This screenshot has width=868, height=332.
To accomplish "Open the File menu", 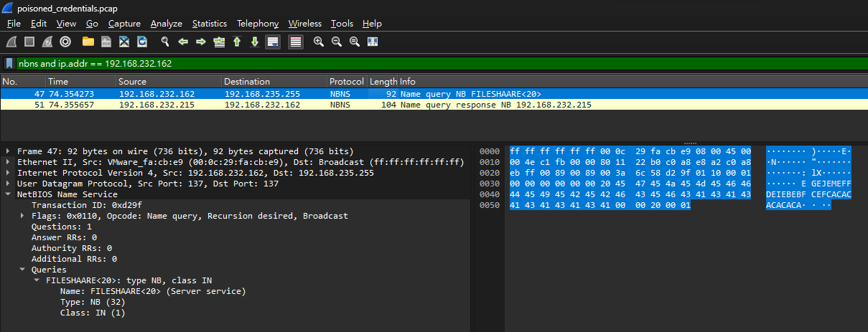I will tap(14, 24).
